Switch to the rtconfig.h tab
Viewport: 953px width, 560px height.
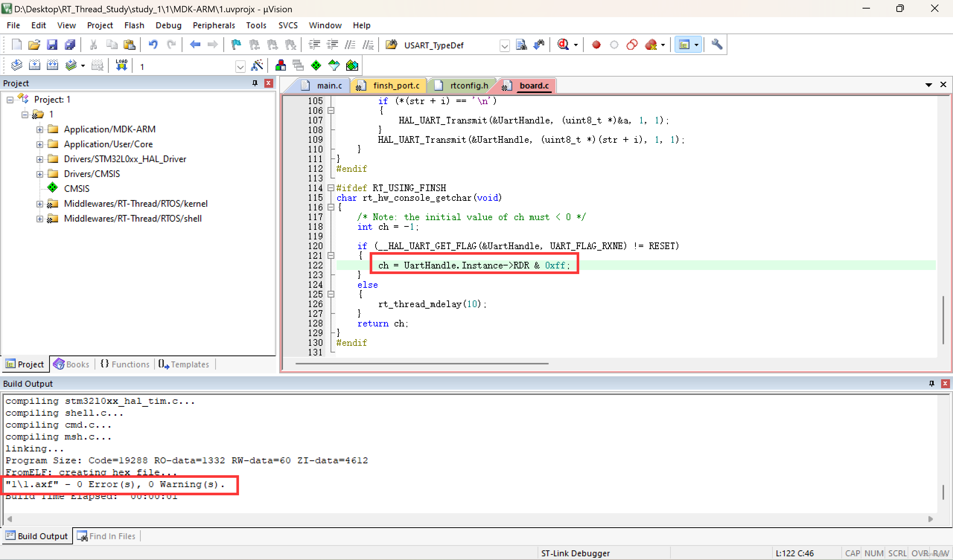coord(468,86)
